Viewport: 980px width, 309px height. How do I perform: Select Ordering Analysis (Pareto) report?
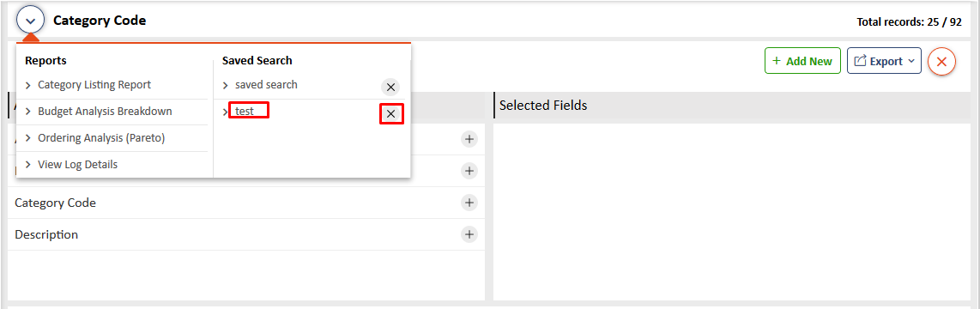101,138
